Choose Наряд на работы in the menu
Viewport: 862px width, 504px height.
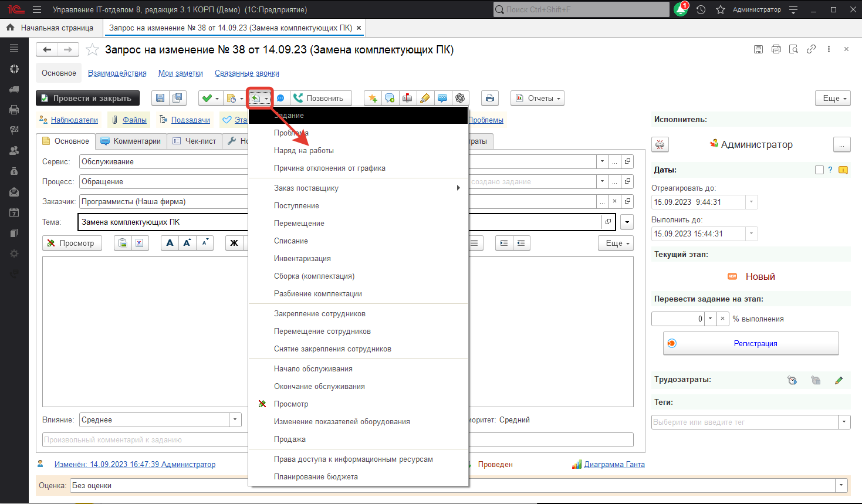click(303, 151)
